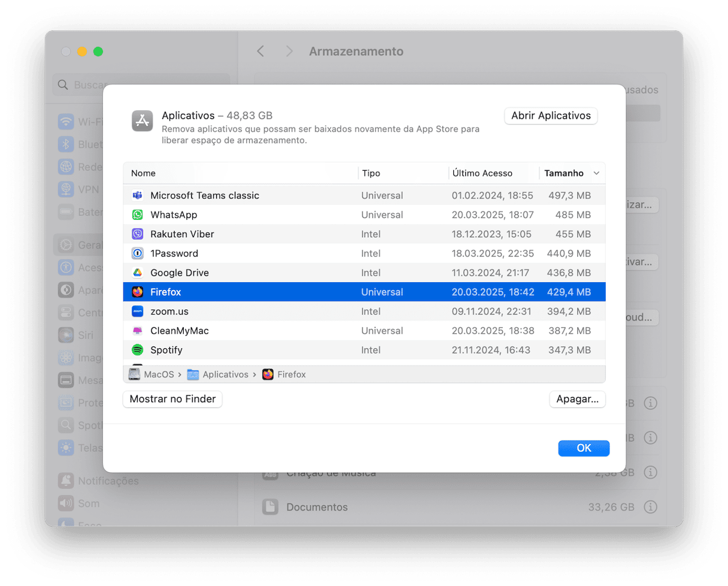Click MacOS disk in path bar
This screenshot has height=586, width=728.
click(x=152, y=374)
